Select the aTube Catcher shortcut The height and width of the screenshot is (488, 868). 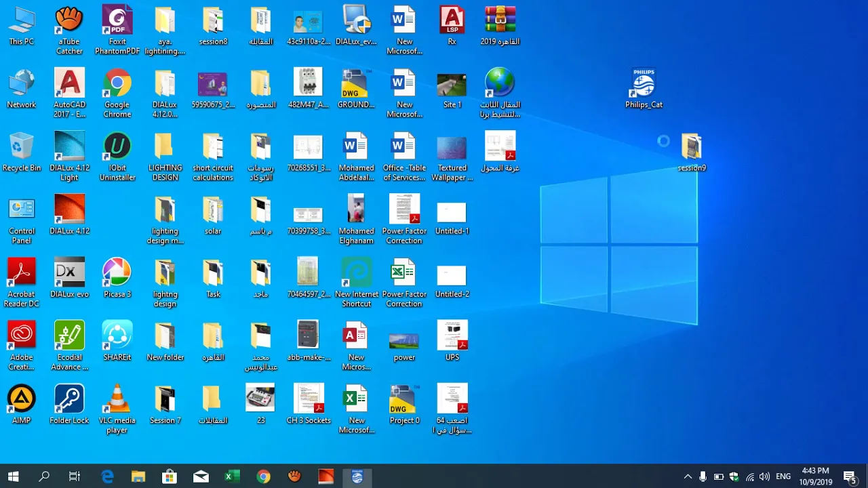pos(69,30)
